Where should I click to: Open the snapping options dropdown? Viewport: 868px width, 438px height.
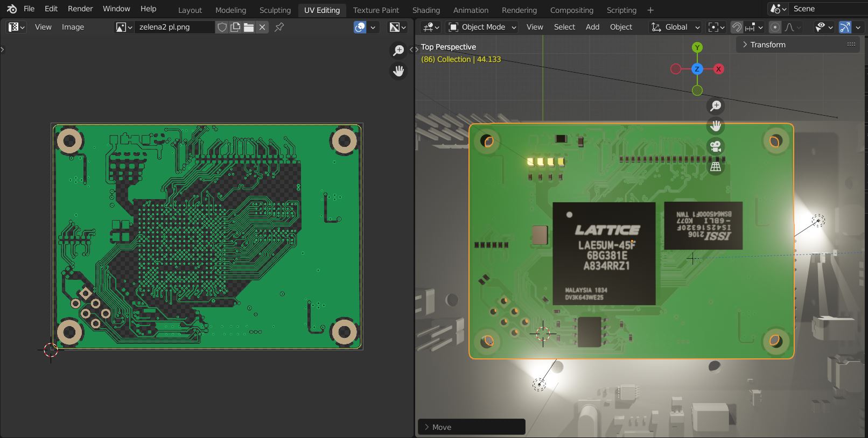coord(754,27)
